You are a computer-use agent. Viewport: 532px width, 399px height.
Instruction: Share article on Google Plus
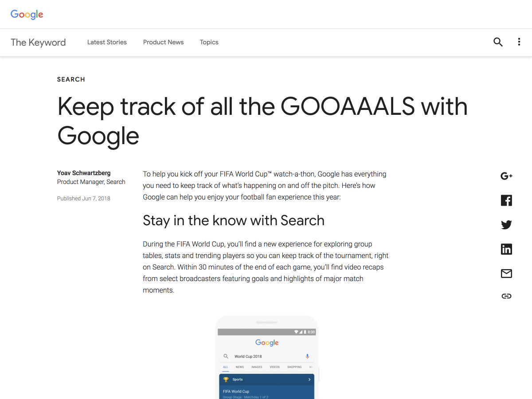(506, 176)
